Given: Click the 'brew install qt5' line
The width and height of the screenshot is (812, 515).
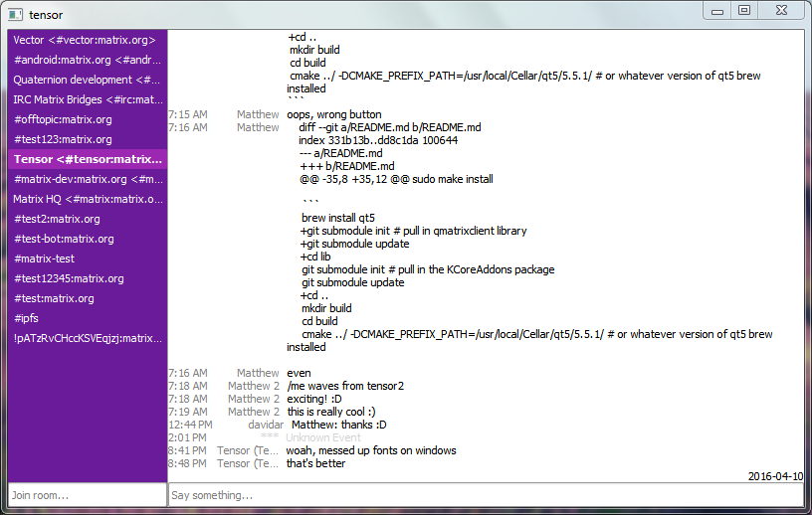Looking at the screenshot, I should 338,218.
